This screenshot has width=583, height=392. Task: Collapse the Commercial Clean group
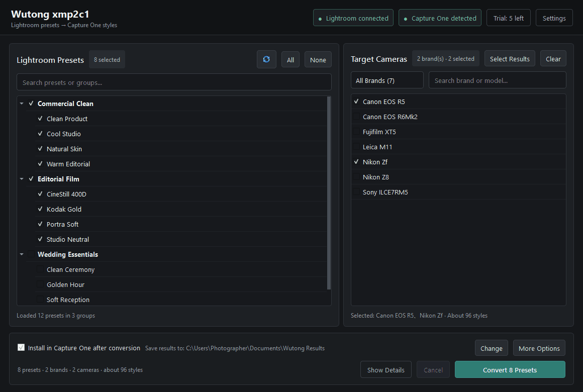click(22, 104)
